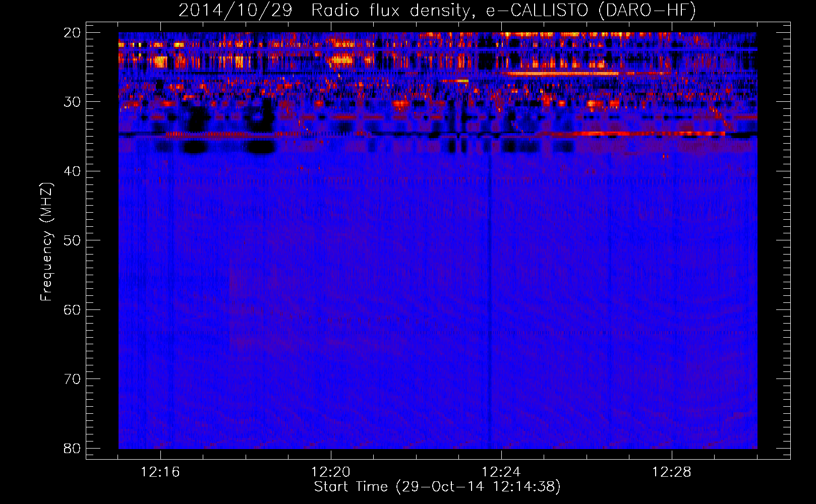816x504 pixels.
Task: Select the 40 frequency tick label
Action: click(x=72, y=171)
